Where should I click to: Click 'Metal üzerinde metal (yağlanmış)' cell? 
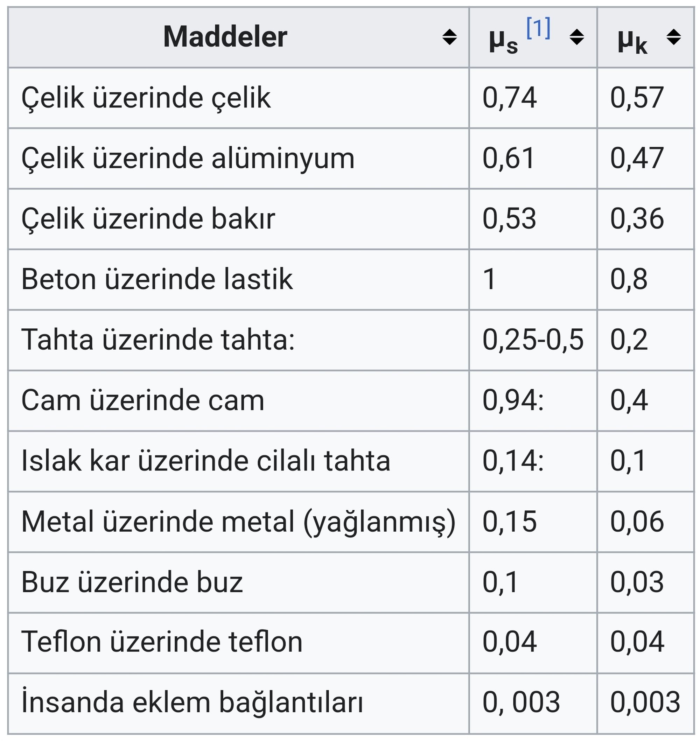point(238,522)
